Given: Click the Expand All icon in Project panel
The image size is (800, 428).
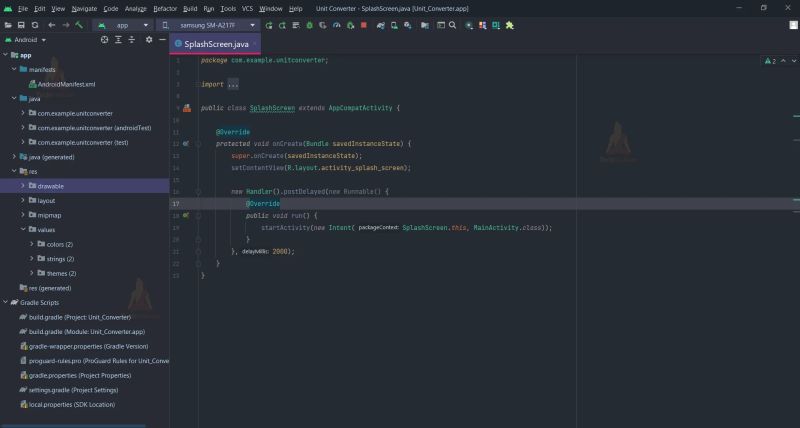Looking at the screenshot, I should (x=118, y=39).
